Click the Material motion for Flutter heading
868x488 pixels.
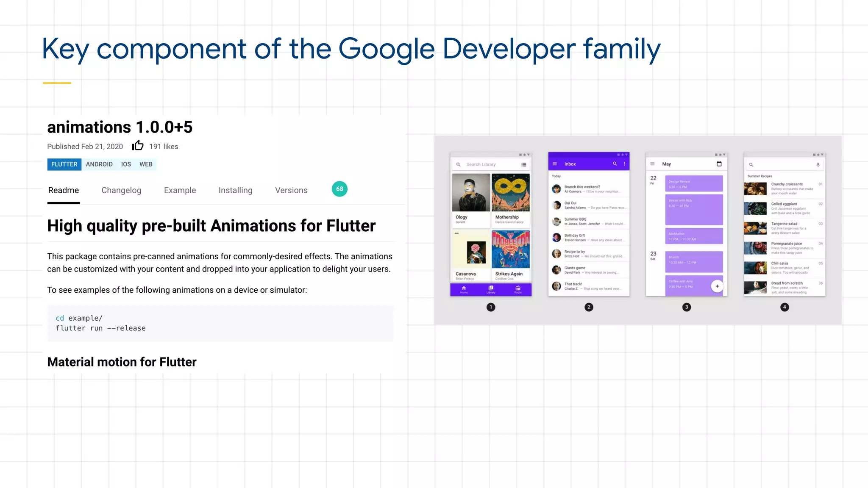pyautogui.click(x=122, y=362)
